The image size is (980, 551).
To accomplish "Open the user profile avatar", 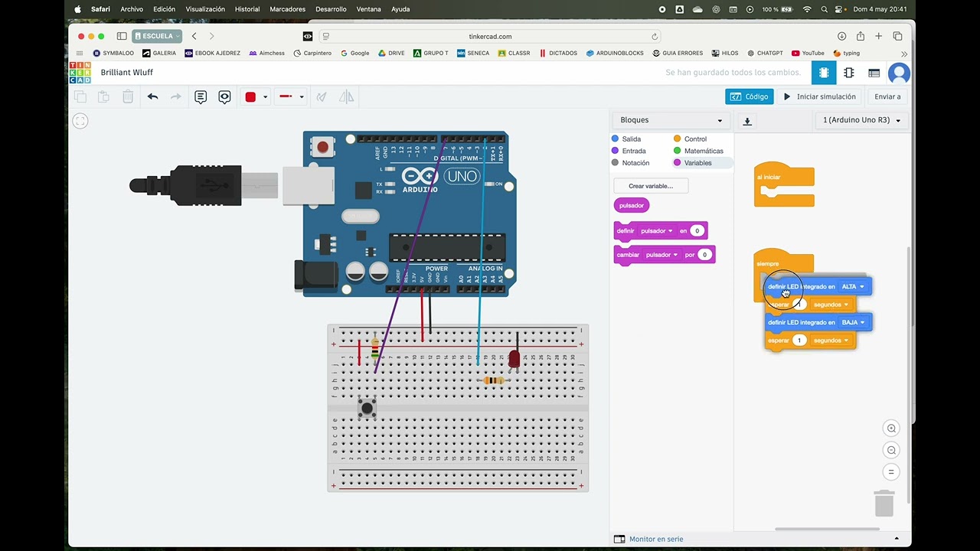I will coord(899,73).
